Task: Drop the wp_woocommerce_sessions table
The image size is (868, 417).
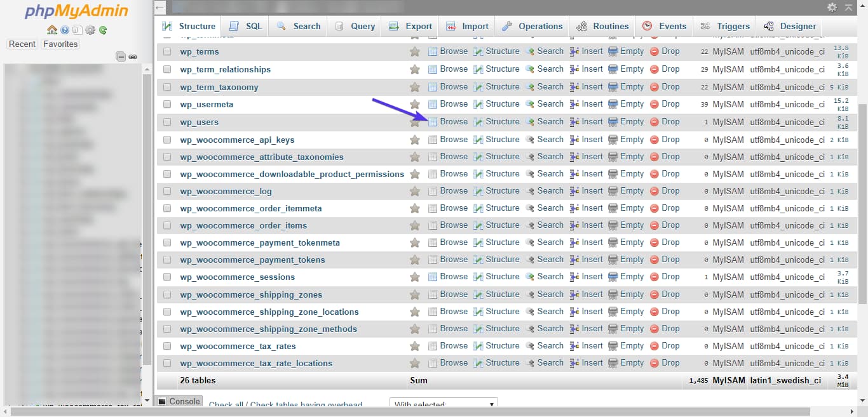Action: click(x=671, y=277)
